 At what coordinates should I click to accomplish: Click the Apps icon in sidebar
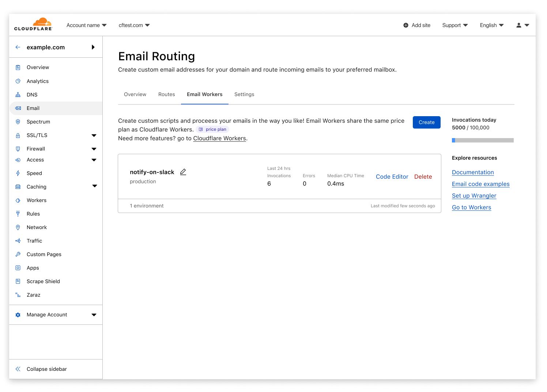click(x=18, y=268)
